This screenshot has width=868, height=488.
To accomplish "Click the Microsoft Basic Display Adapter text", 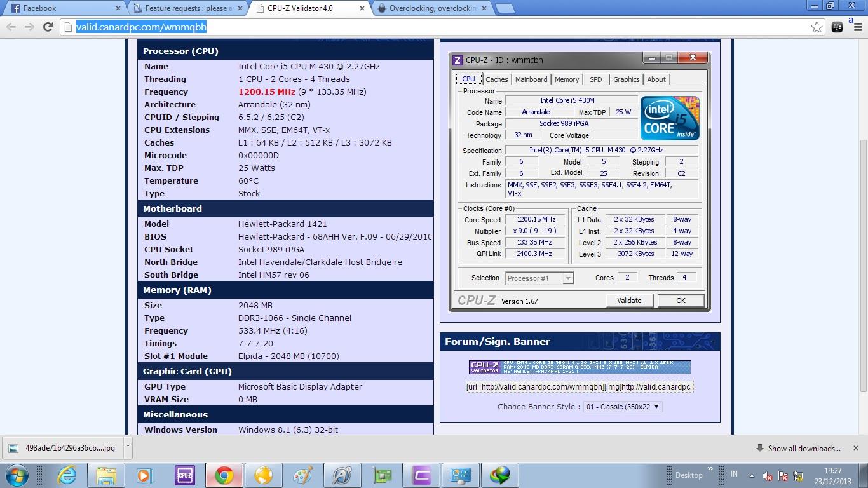I will click(300, 386).
